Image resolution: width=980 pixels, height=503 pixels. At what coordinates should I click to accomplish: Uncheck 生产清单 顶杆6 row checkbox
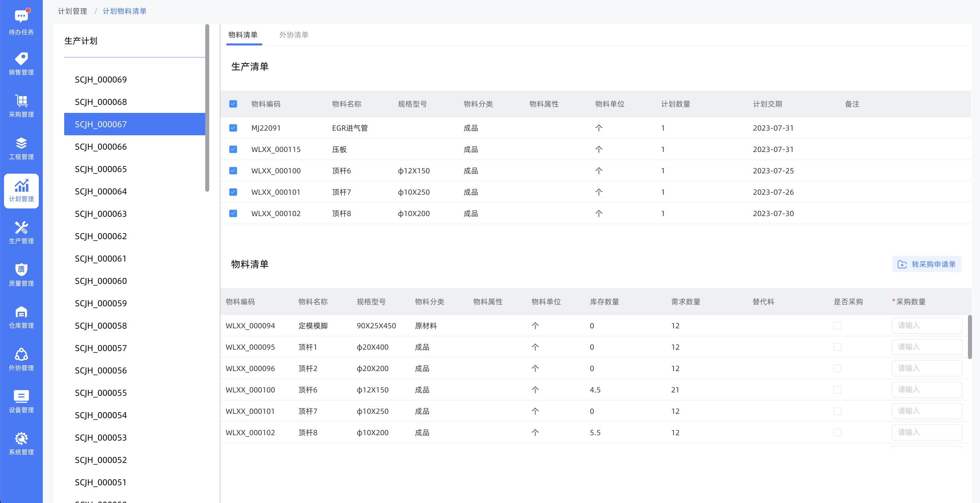point(233,170)
